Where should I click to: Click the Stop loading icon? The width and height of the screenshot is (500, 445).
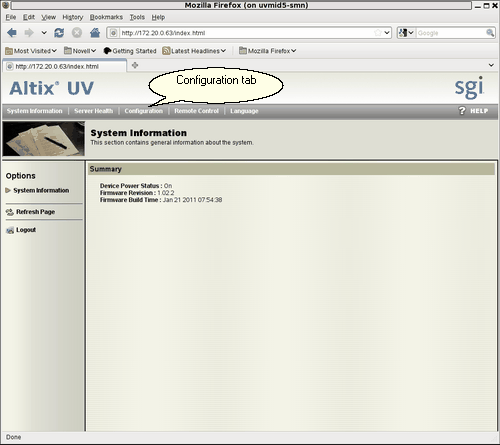pos(77,33)
